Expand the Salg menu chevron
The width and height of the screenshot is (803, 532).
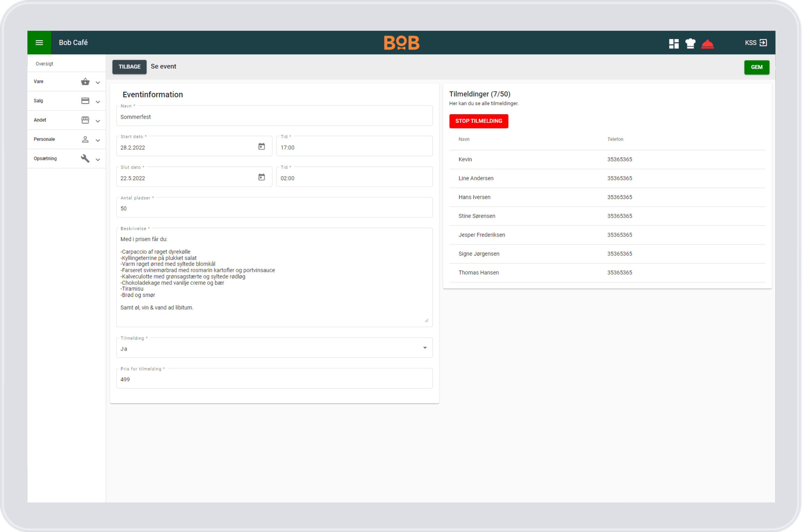coord(98,102)
